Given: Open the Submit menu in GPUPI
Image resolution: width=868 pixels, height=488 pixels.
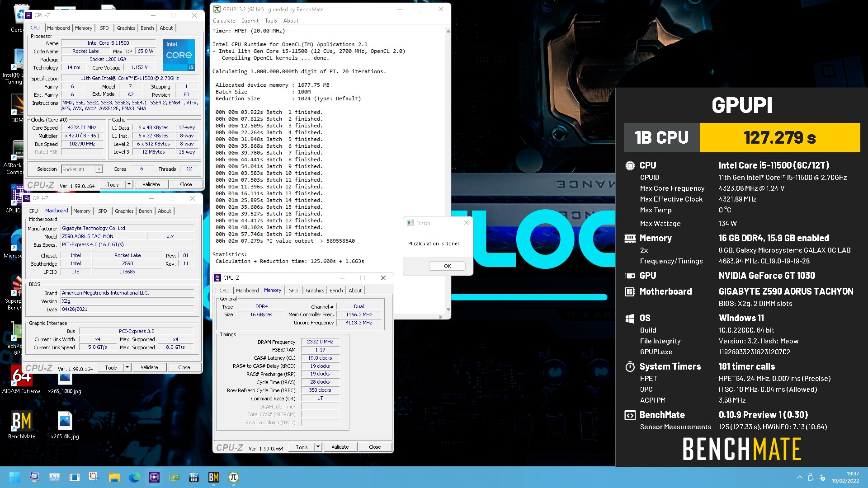Looking at the screenshot, I should 250,21.
